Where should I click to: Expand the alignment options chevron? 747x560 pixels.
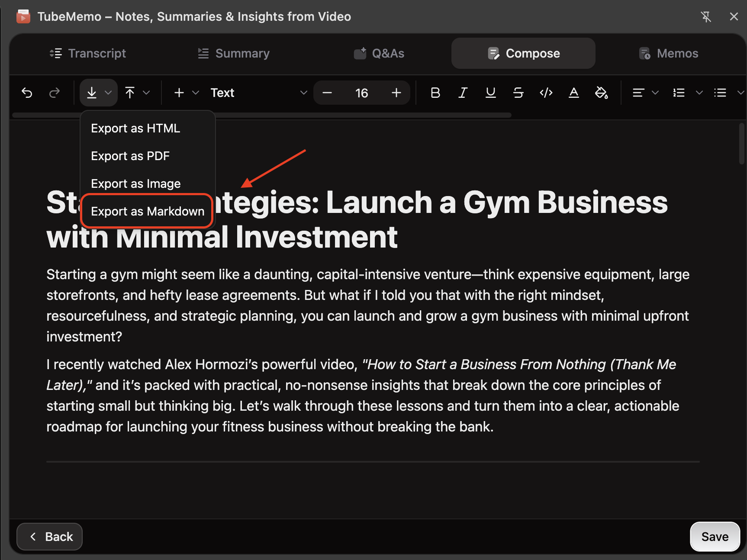click(x=655, y=93)
